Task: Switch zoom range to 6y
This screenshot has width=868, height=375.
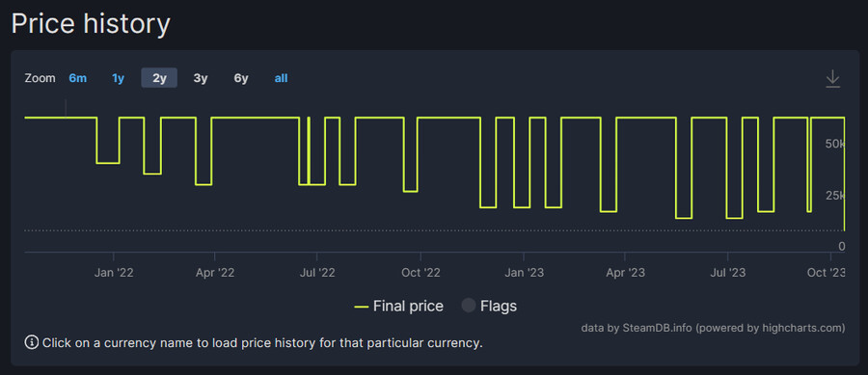Action: [241, 78]
